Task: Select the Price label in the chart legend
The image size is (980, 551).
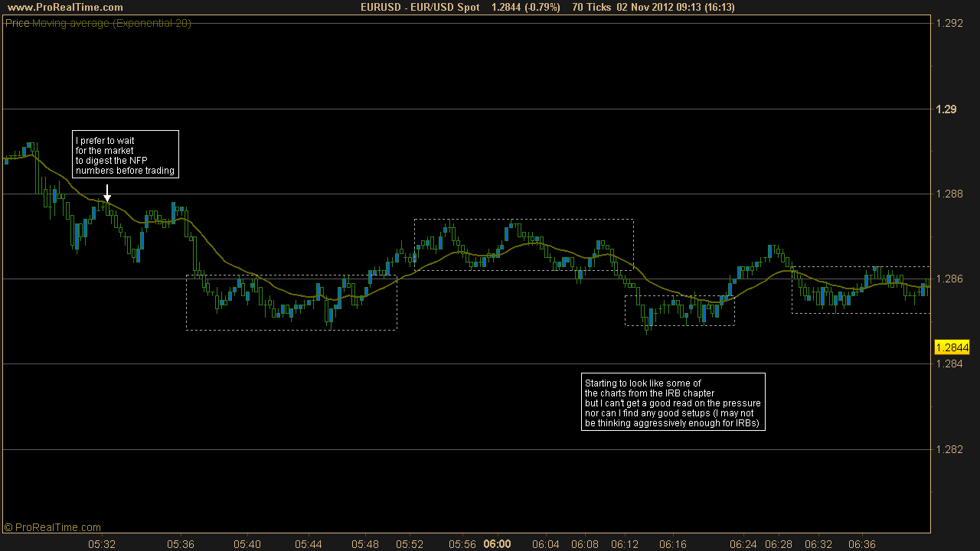Action: point(17,23)
